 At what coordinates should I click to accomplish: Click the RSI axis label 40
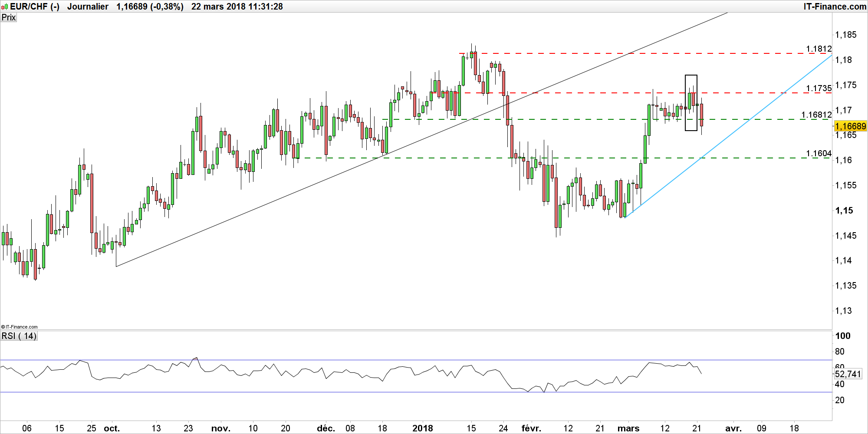point(840,384)
